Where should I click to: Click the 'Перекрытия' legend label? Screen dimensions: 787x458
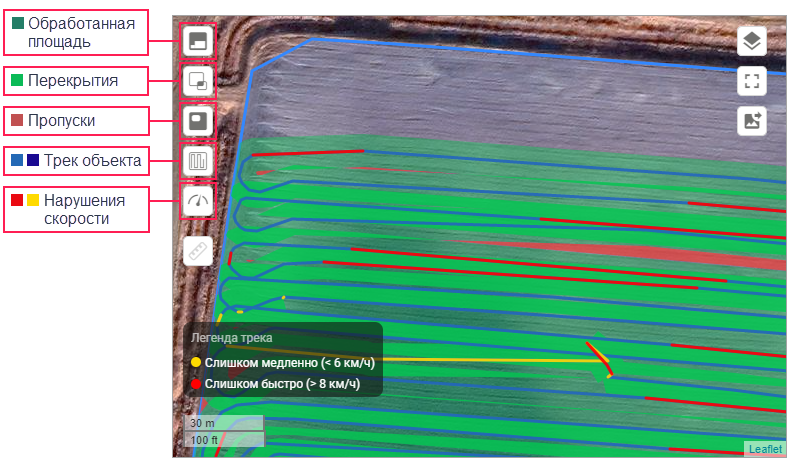[x=73, y=81]
